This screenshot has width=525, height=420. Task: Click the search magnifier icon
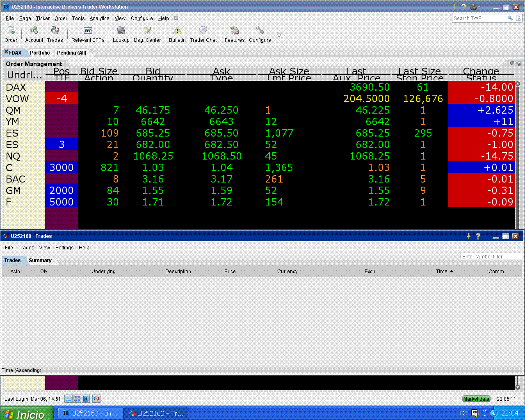click(510, 18)
